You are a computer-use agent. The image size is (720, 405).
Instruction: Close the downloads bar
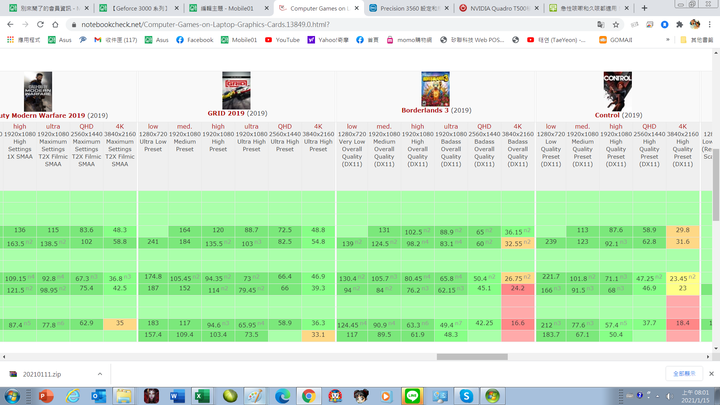click(x=711, y=374)
